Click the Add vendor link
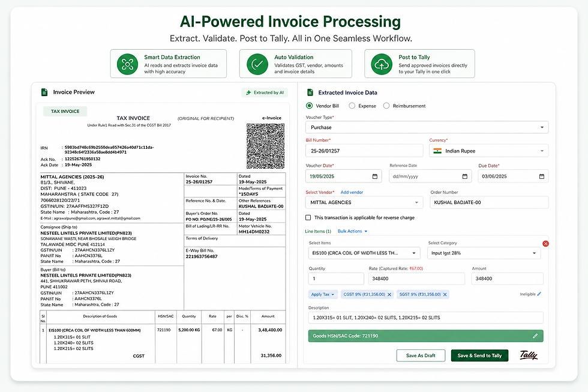 pos(352,192)
